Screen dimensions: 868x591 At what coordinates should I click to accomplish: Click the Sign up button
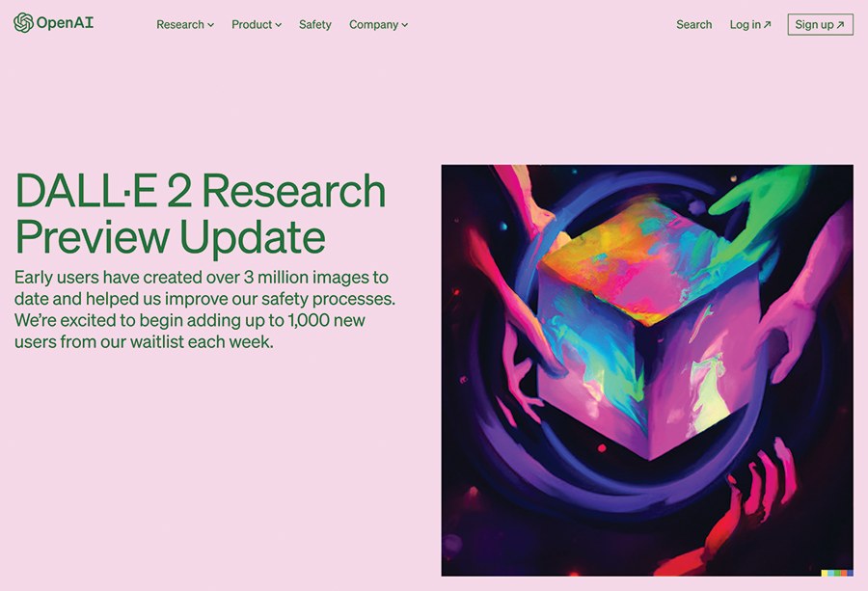point(821,24)
